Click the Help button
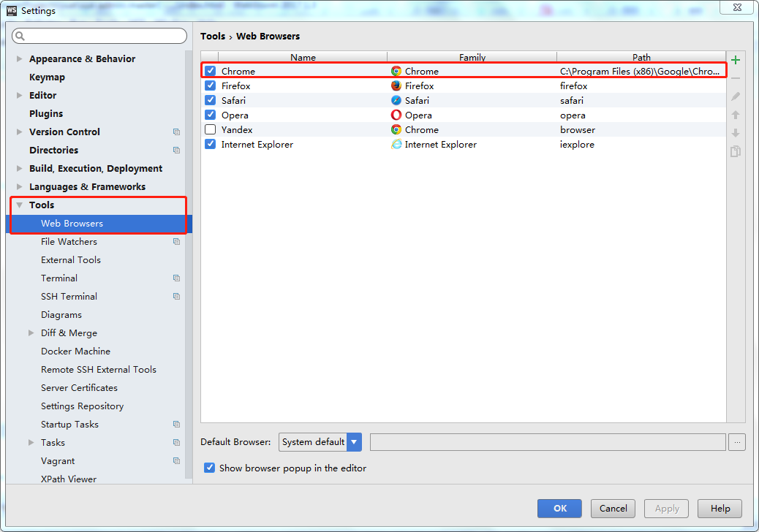 tap(720, 509)
